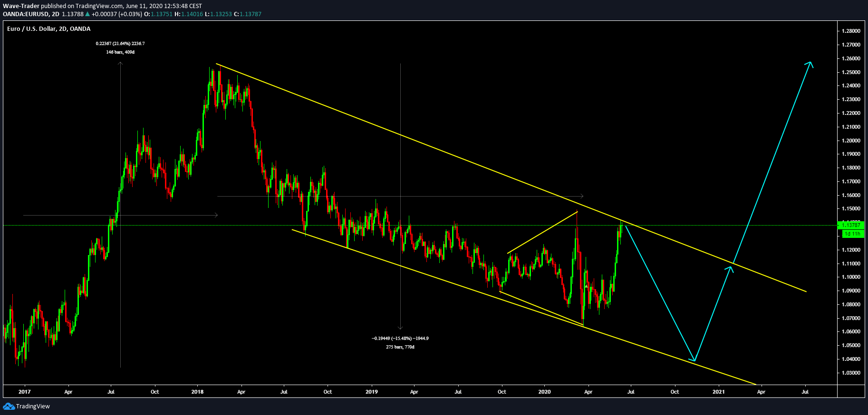Click the '1d 11h' bar countdown label
Viewport: 868px width, 415px height.
click(x=852, y=234)
